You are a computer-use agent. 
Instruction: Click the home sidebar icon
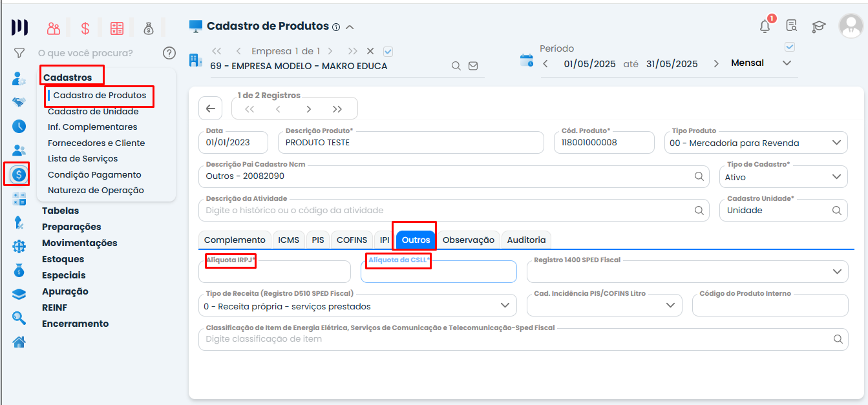[19, 342]
